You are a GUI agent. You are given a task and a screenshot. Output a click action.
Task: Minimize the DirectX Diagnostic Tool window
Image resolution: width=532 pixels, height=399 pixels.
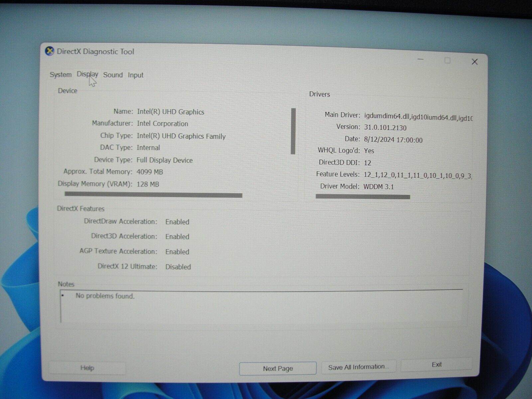tap(420, 60)
